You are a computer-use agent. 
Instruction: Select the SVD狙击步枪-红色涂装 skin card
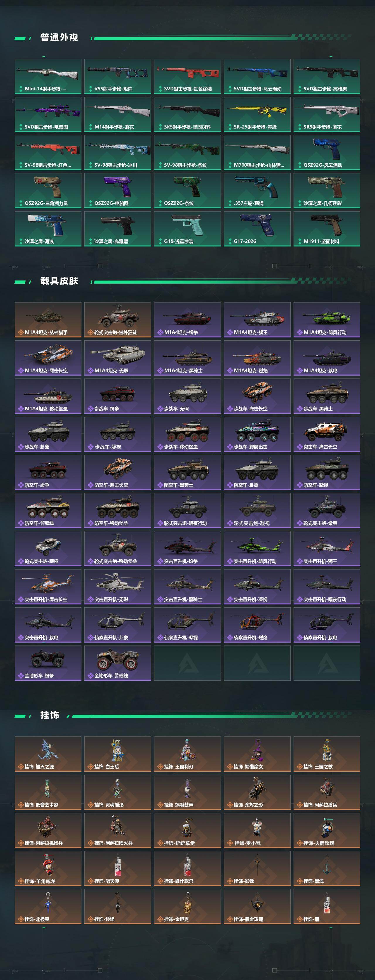pos(187,76)
